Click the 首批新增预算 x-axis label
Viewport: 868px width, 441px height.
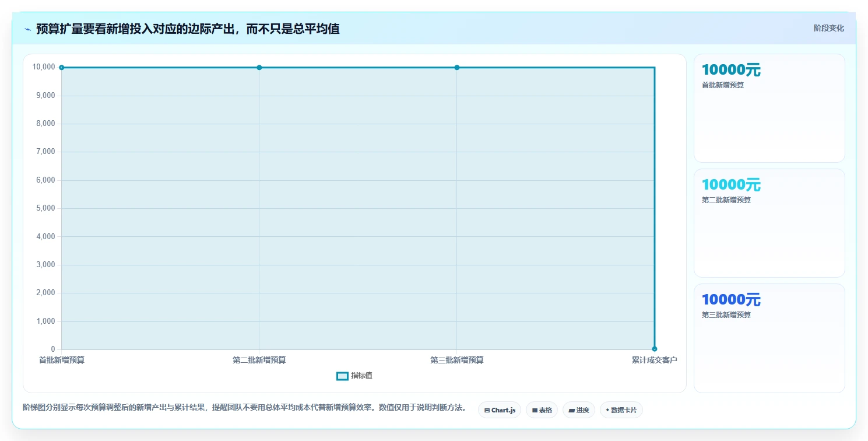point(62,360)
